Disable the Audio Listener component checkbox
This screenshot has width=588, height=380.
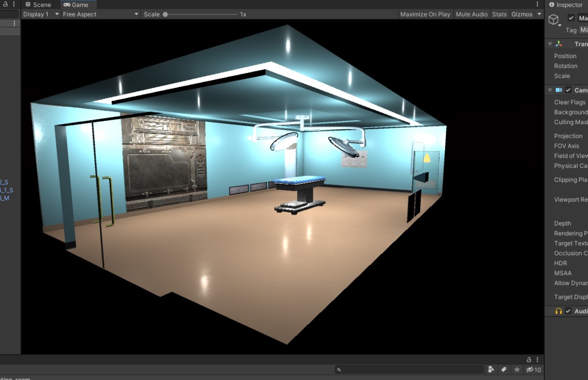pos(568,311)
